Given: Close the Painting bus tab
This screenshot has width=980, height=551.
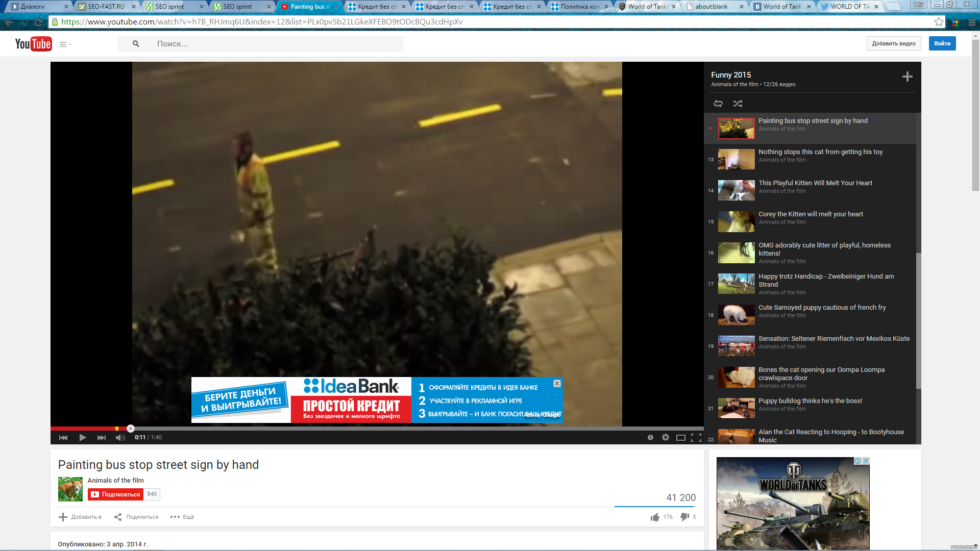Looking at the screenshot, I should (x=336, y=7).
